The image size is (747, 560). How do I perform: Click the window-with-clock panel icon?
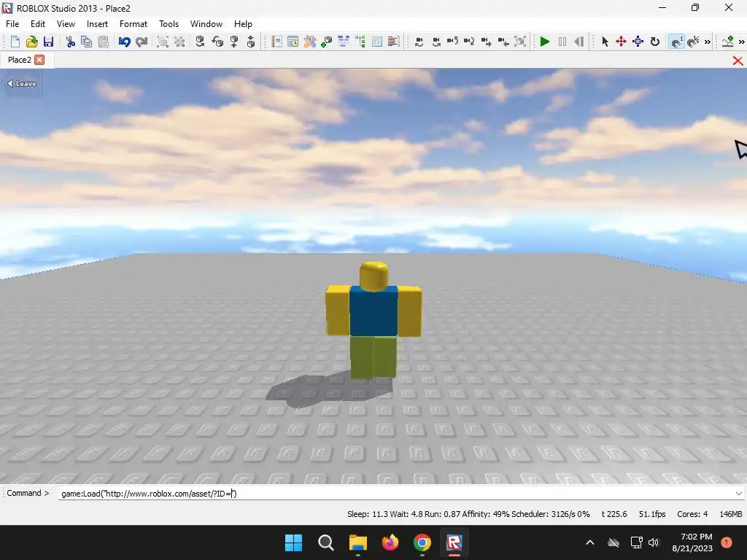coord(293,42)
